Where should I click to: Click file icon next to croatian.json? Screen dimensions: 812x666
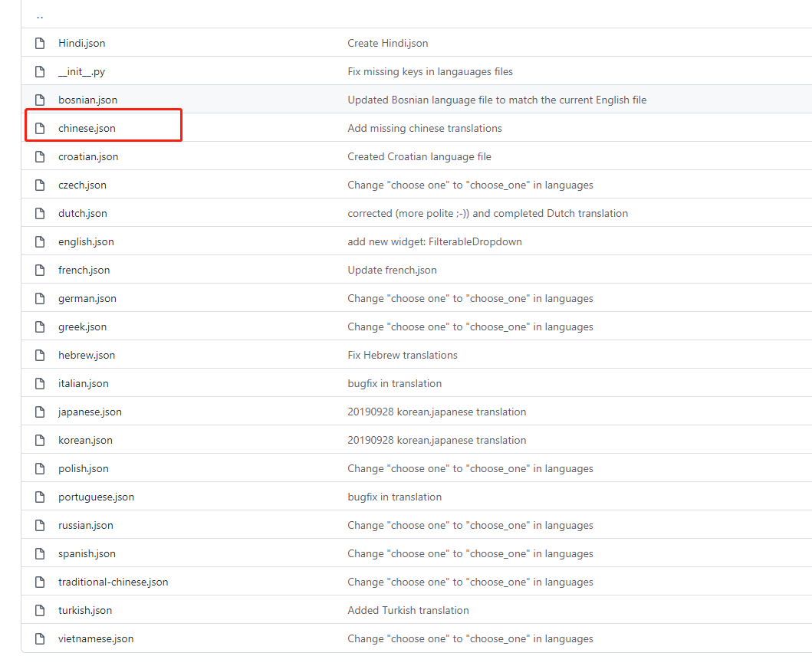coord(40,157)
